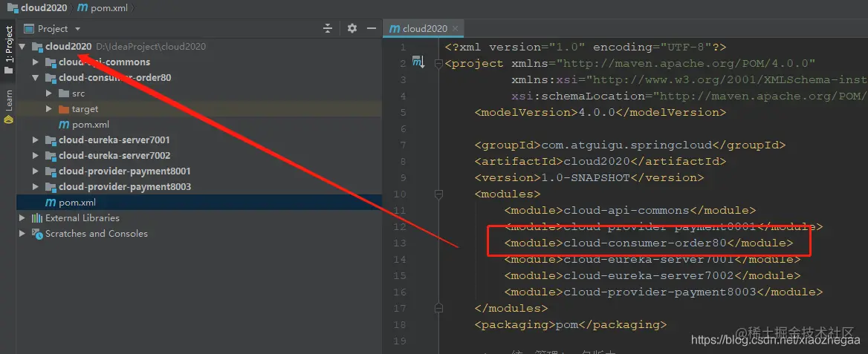Click module cloud-consumer-order80 line in editor

coord(648,243)
